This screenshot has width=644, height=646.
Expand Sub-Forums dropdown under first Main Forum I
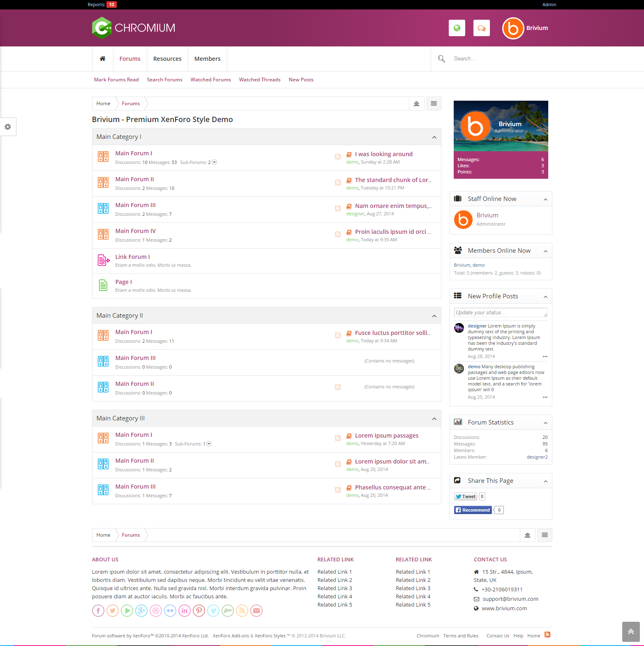[215, 162]
